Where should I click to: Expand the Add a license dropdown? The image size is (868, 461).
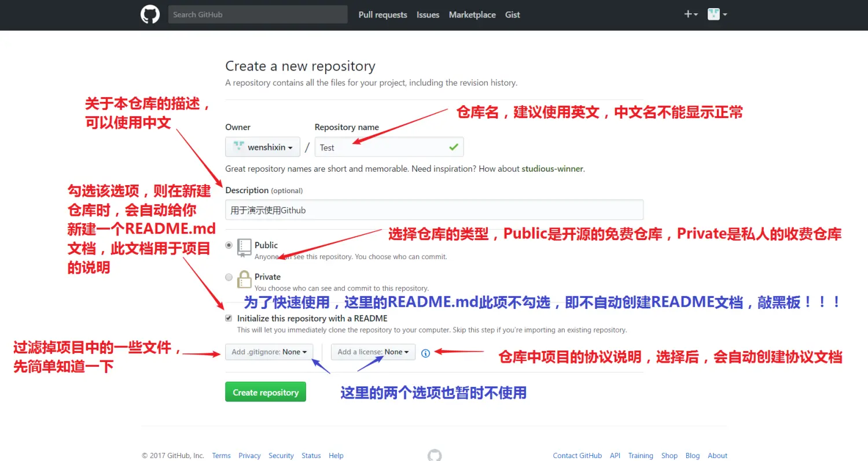(x=373, y=352)
